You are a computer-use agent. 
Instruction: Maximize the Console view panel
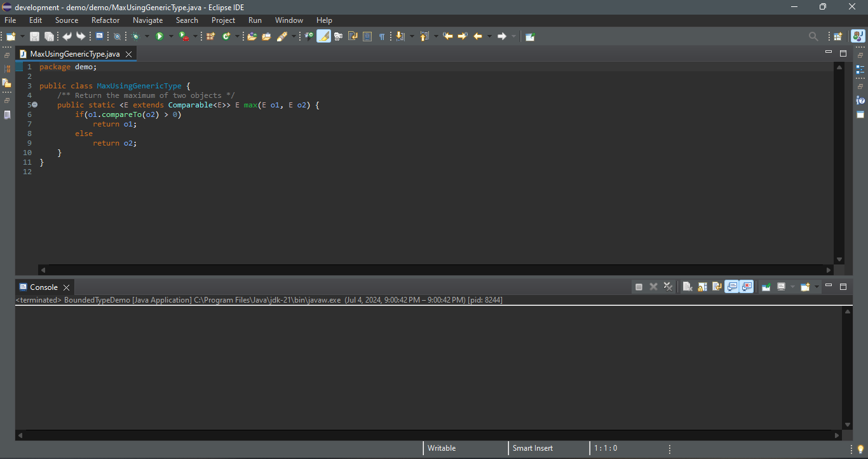pos(843,287)
